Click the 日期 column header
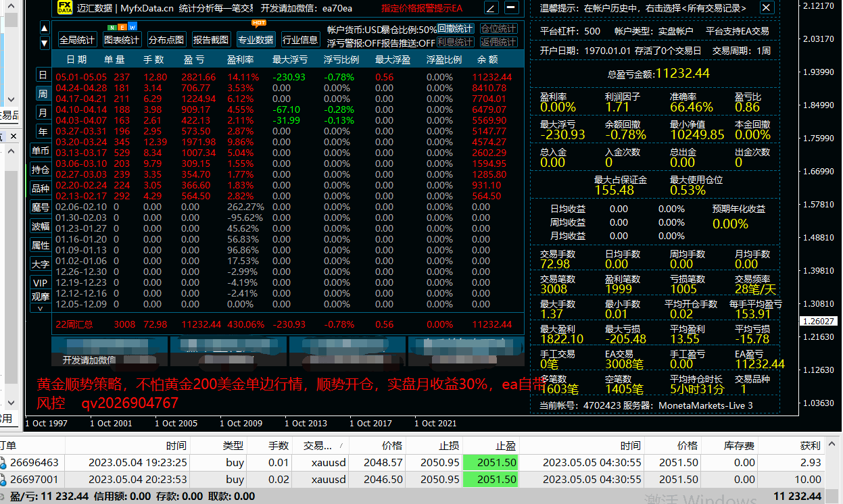The width and height of the screenshot is (843, 504). (76, 60)
